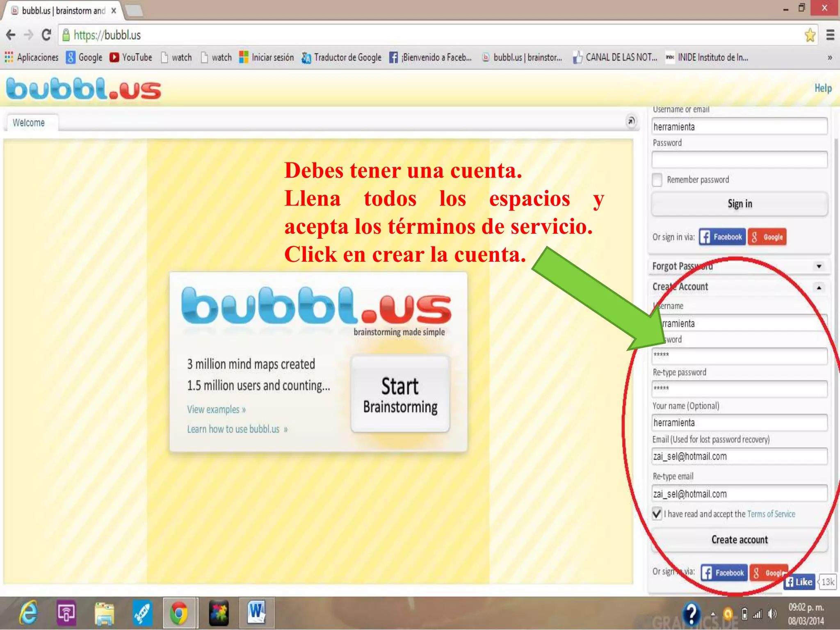This screenshot has width=840, height=630.
Task: Click the browser back arrow
Action: (x=11, y=35)
